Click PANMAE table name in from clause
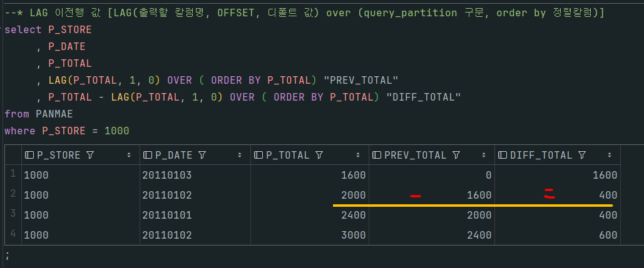Screen dimensions: 644x268 point(54,114)
